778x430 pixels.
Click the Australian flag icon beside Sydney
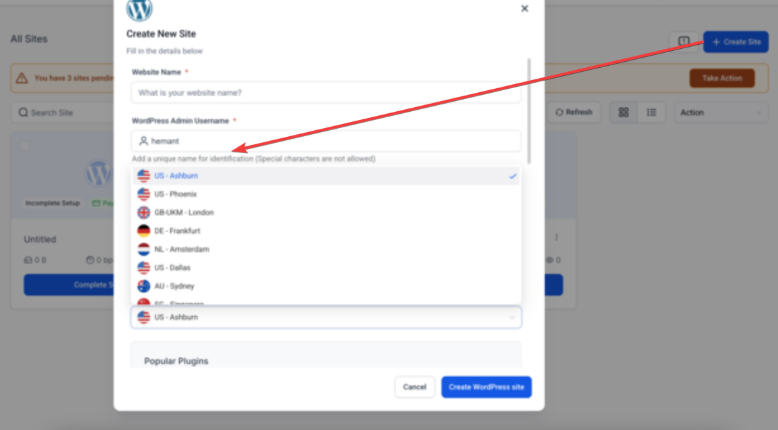click(143, 286)
